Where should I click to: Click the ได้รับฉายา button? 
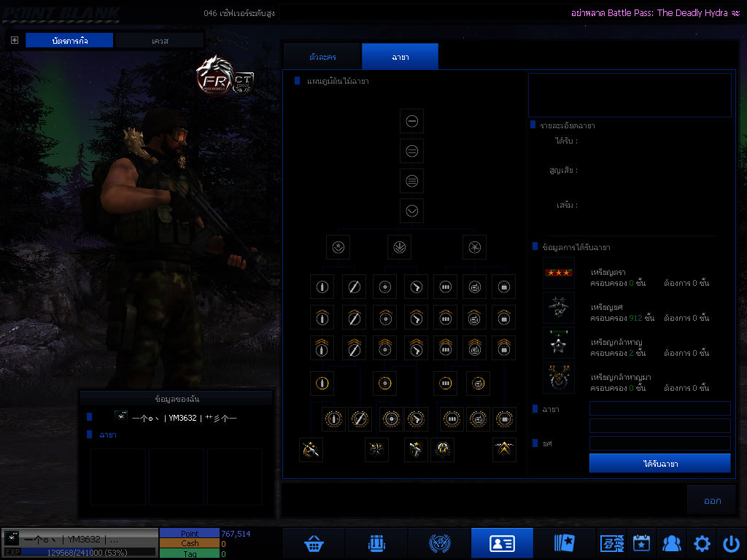coord(659,463)
